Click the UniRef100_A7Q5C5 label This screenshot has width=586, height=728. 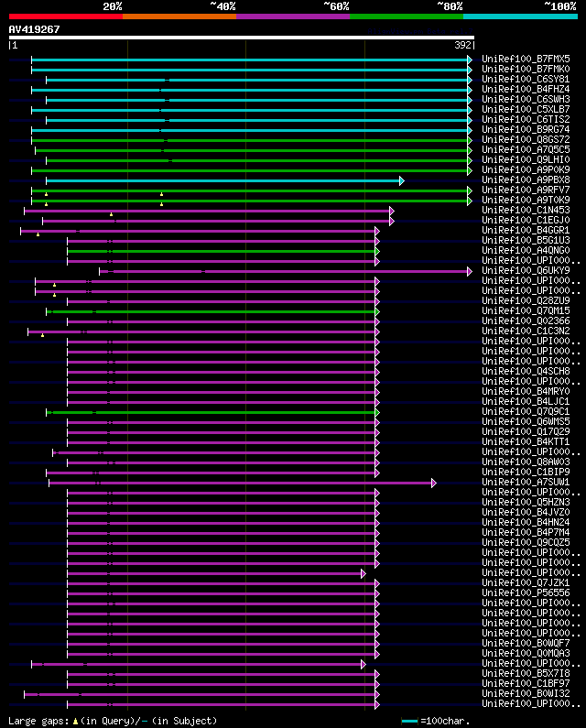[x=526, y=150]
